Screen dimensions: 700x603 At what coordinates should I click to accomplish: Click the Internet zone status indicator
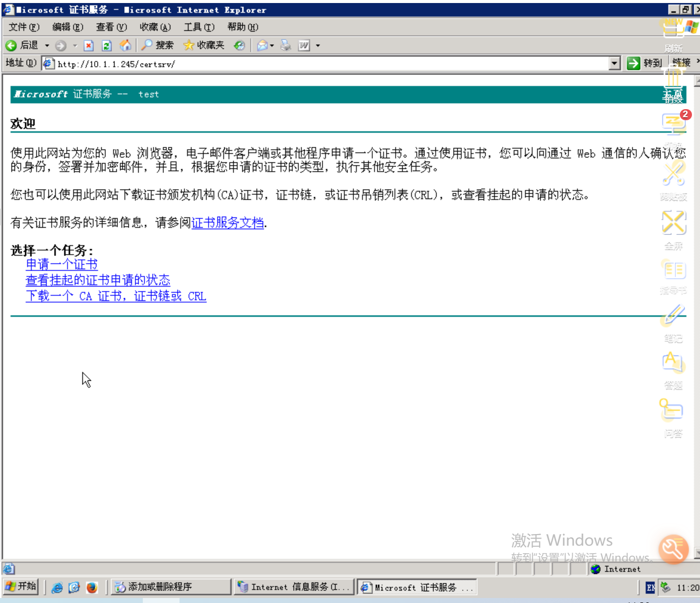coord(617,569)
